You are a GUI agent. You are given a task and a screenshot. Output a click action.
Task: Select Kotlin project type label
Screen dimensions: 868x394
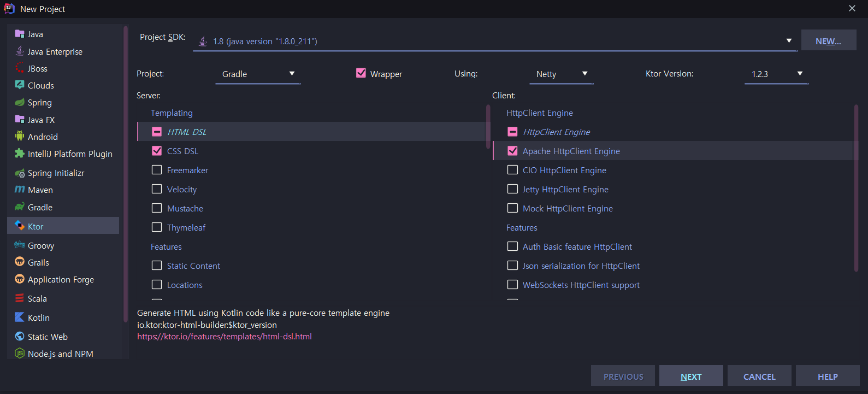pos(39,318)
